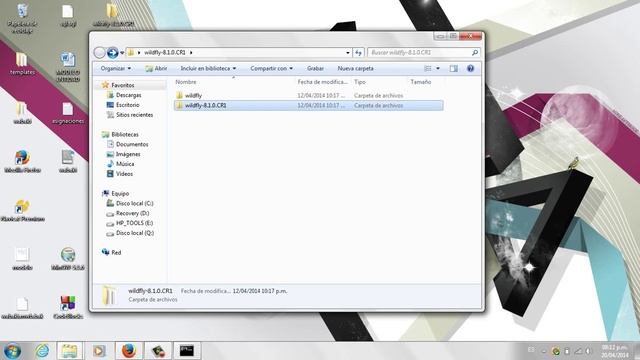
Task: Select the wildfly-8.1.0.CR1 folder in file list
Action: 309,105
